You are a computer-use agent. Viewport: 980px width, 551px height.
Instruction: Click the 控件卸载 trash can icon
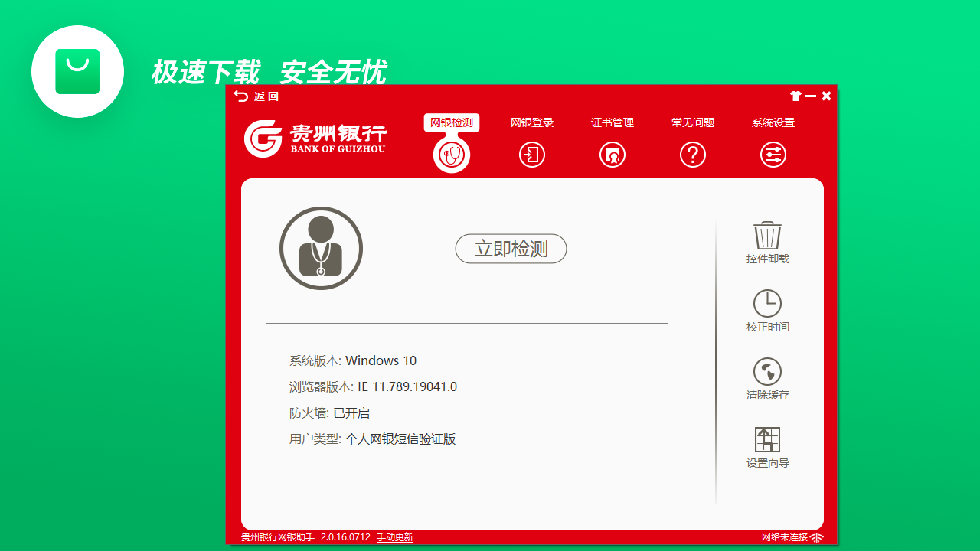coord(766,235)
